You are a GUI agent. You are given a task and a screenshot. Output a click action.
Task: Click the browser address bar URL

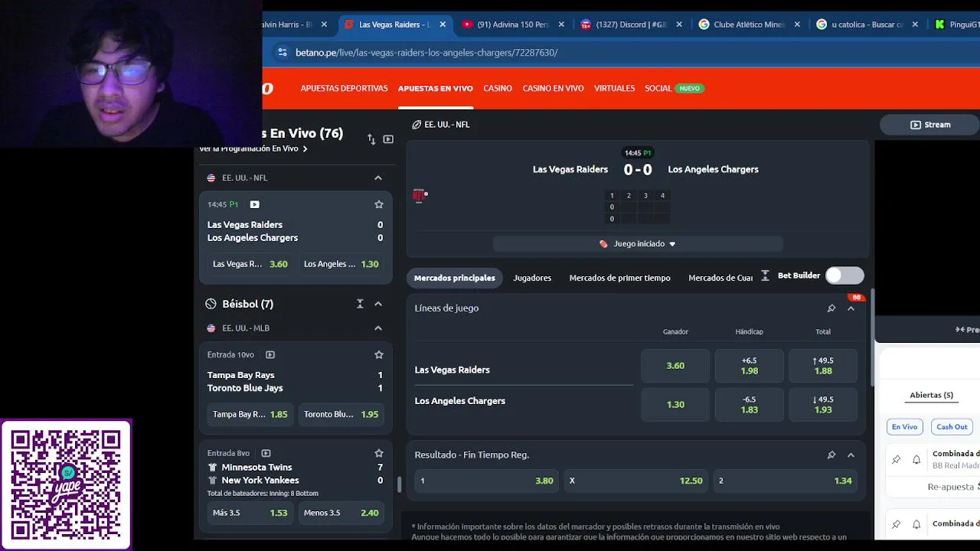pos(426,53)
